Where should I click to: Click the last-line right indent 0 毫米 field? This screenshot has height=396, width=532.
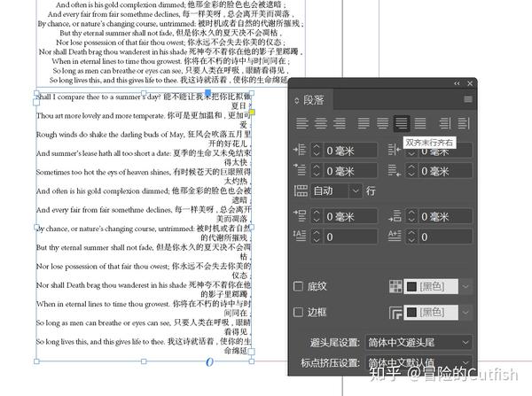pos(445,171)
